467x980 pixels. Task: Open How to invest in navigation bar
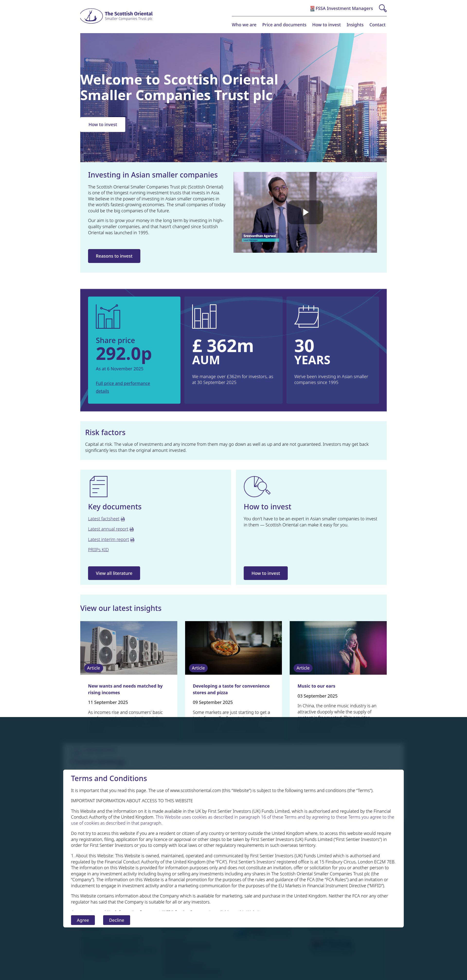coord(326,25)
